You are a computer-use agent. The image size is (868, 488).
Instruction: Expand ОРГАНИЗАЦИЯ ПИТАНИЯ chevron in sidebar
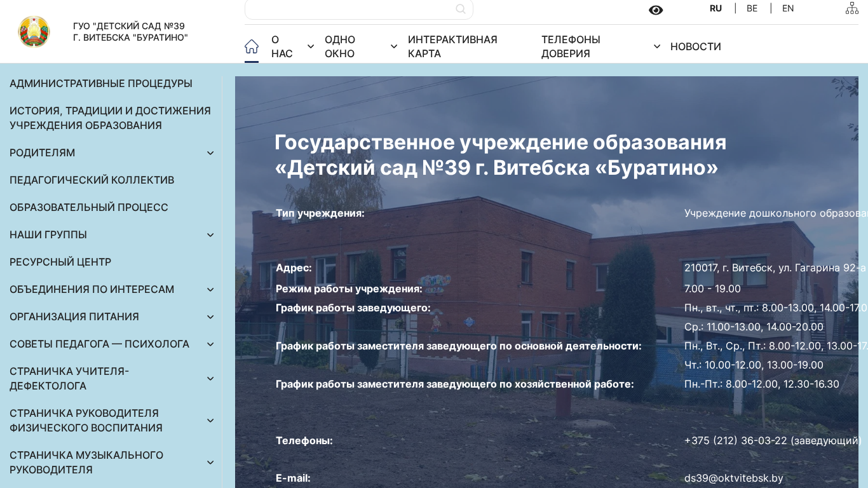[x=210, y=317]
